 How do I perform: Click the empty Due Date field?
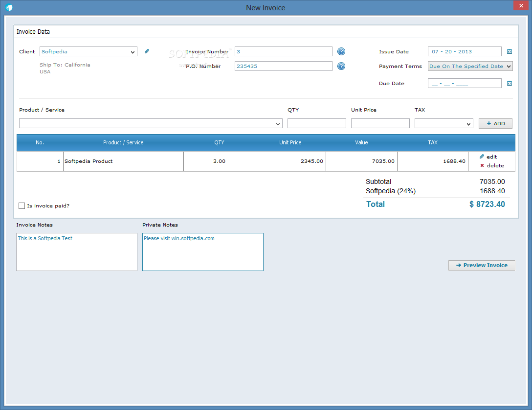pyautogui.click(x=465, y=83)
